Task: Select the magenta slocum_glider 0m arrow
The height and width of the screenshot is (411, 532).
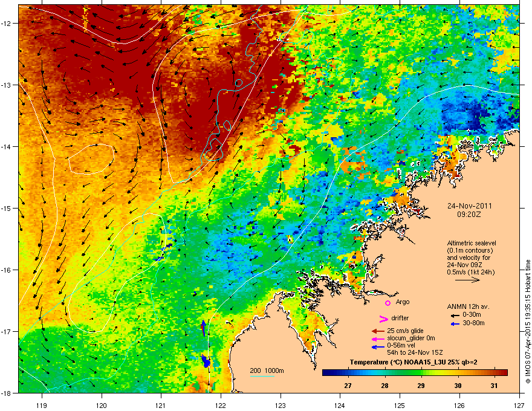Action: [378, 338]
